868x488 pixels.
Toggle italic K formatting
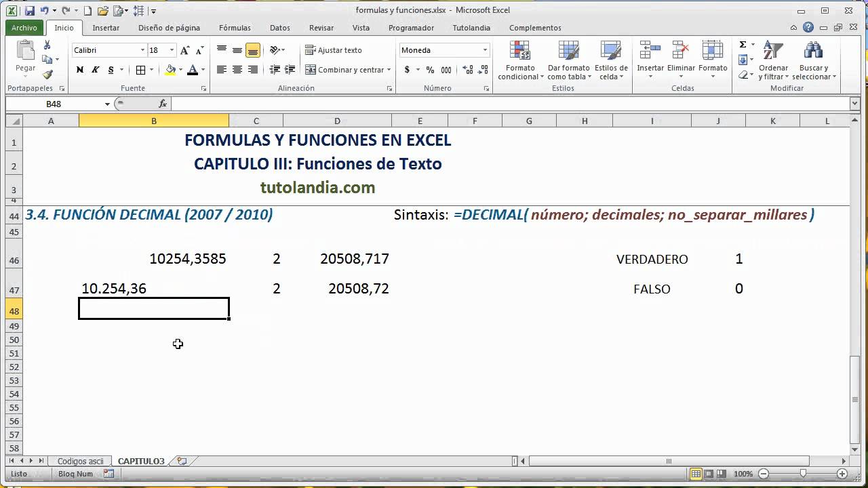tap(95, 70)
